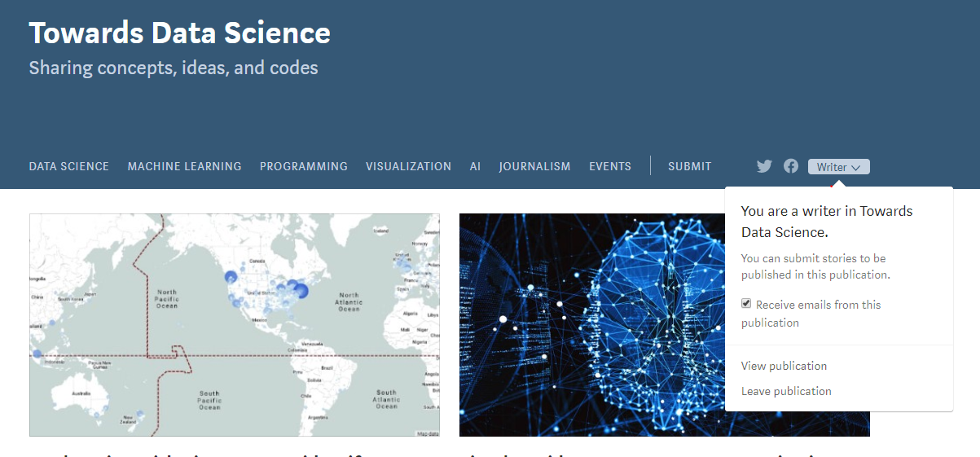The width and height of the screenshot is (980, 457).
Task: Click the SUBMIT nav link
Action: point(690,166)
